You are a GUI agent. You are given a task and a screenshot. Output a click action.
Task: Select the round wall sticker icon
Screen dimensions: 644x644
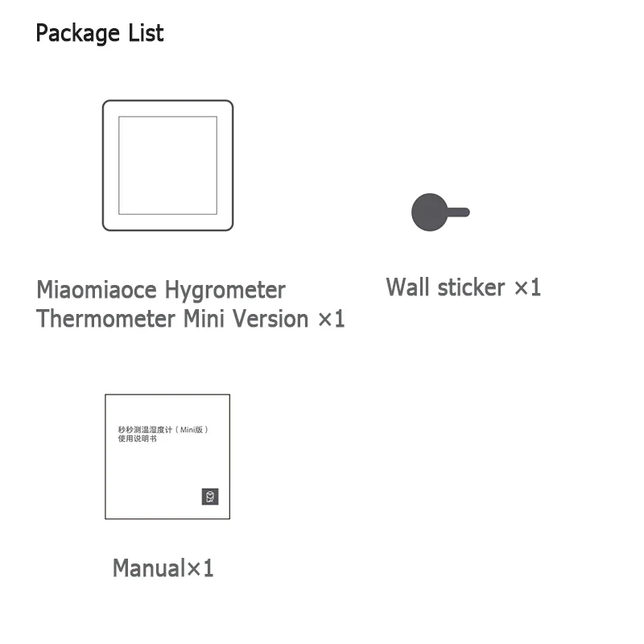(440, 213)
